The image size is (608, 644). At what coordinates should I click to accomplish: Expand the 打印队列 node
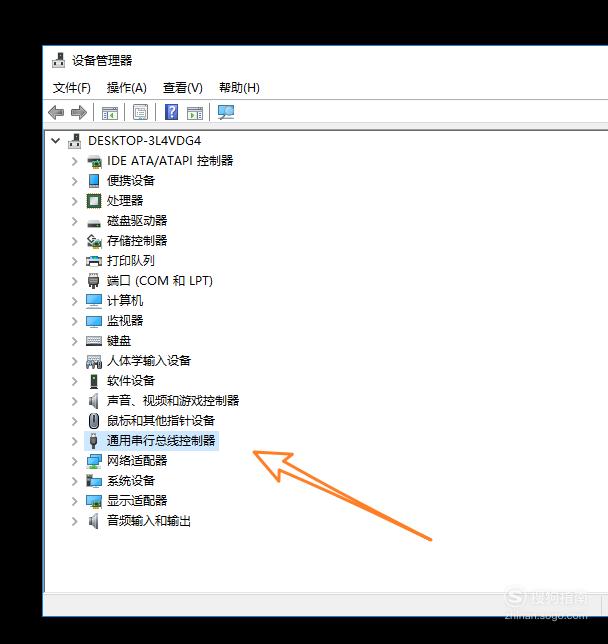click(x=74, y=261)
